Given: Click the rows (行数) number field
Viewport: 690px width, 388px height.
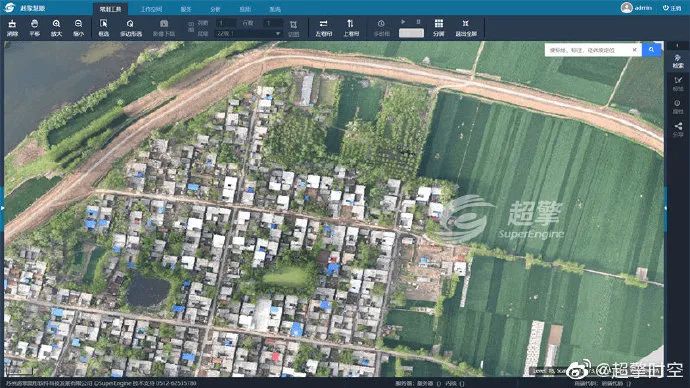Looking at the screenshot, I should click(x=273, y=23).
